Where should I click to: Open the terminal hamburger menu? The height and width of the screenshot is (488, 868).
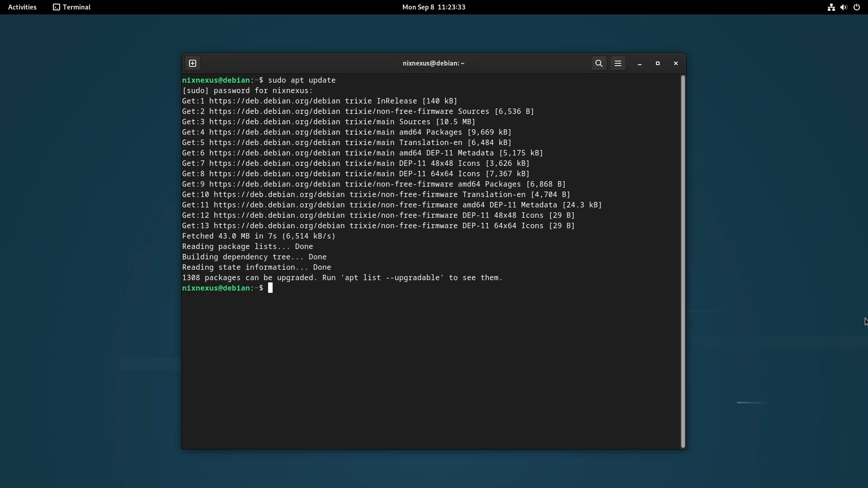pyautogui.click(x=618, y=63)
